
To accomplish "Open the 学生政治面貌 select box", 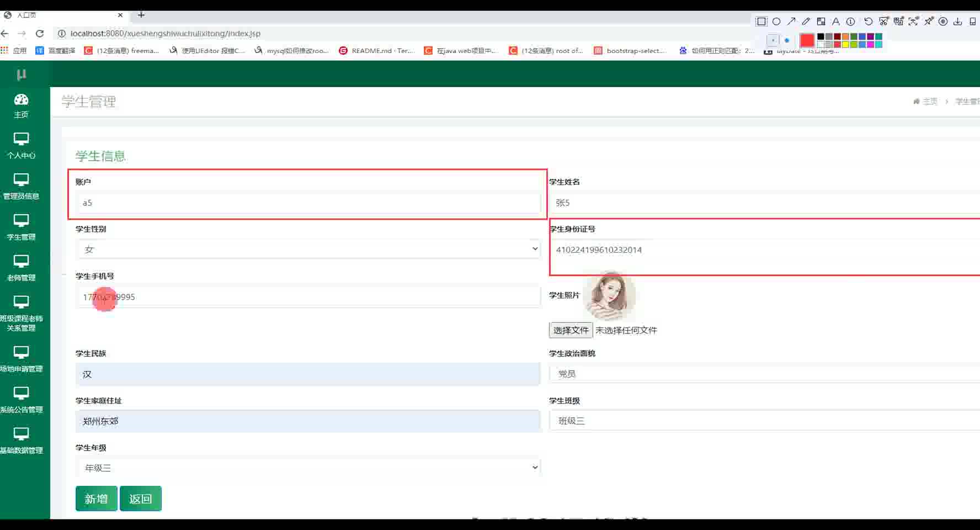I will (x=764, y=374).
